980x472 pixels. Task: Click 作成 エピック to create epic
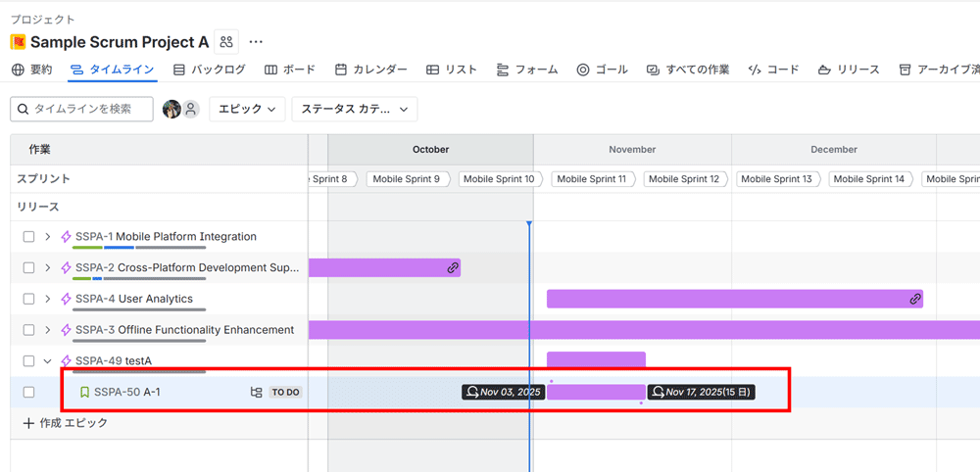(65, 423)
